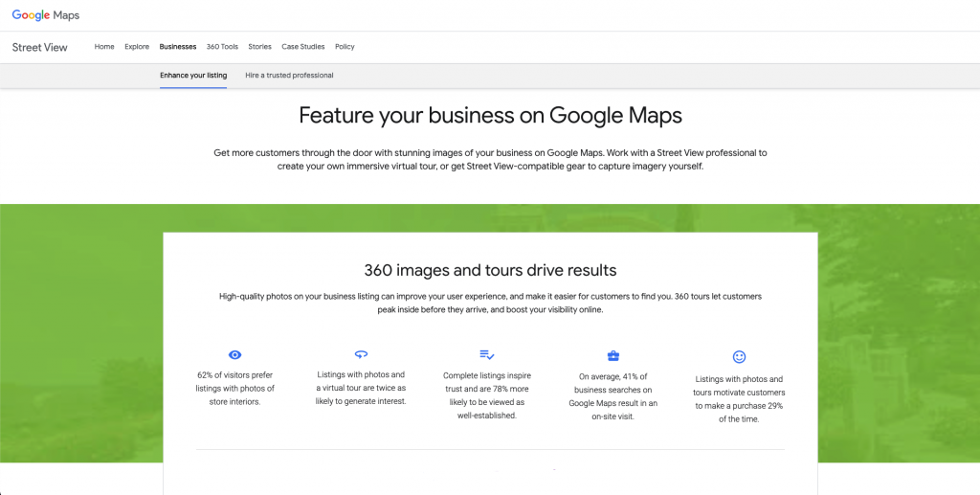Click the Google Maps logo
This screenshot has height=495, width=980.
[45, 15]
